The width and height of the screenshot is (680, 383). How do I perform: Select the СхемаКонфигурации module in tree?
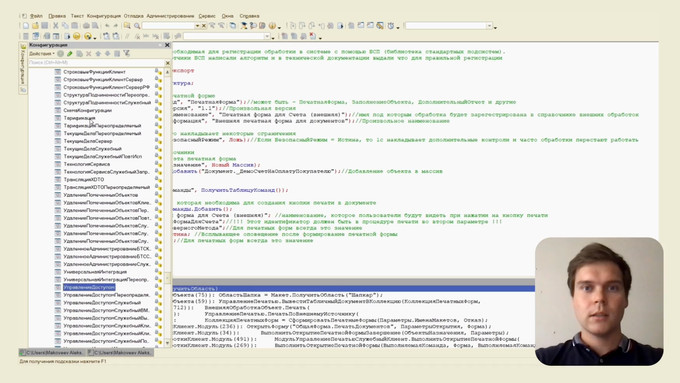pyautogui.click(x=88, y=110)
